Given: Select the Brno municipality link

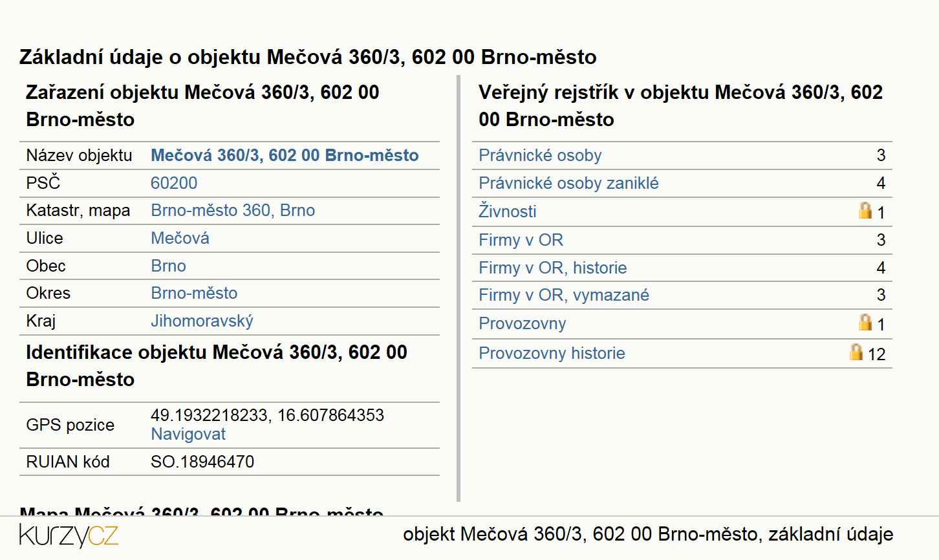Looking at the screenshot, I should 168,266.
